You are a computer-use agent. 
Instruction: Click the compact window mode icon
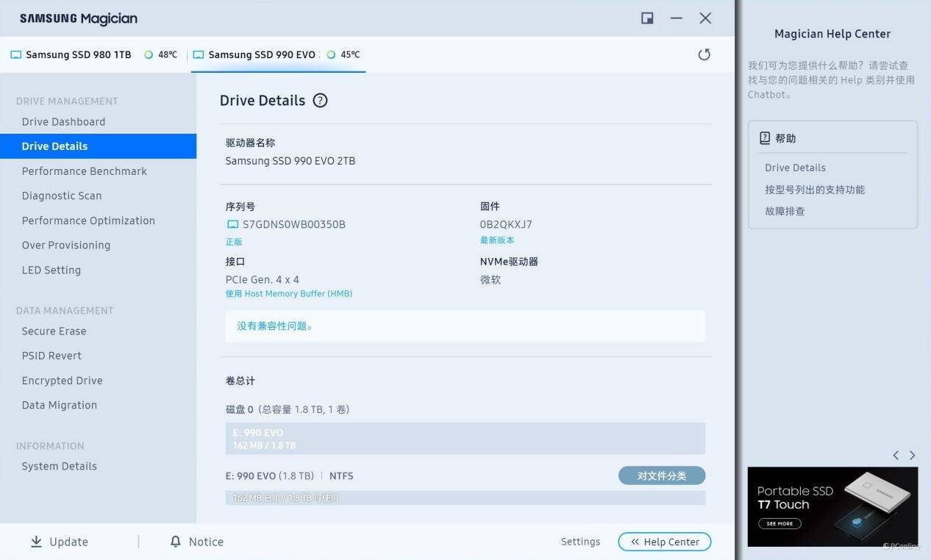tap(647, 18)
